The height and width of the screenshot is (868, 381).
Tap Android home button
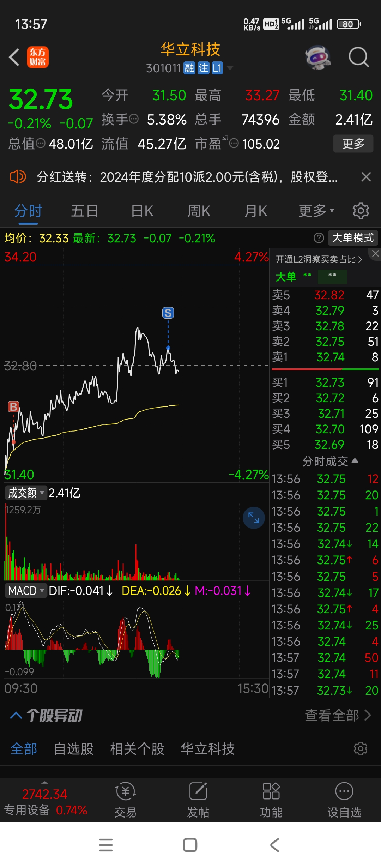pos(190,845)
